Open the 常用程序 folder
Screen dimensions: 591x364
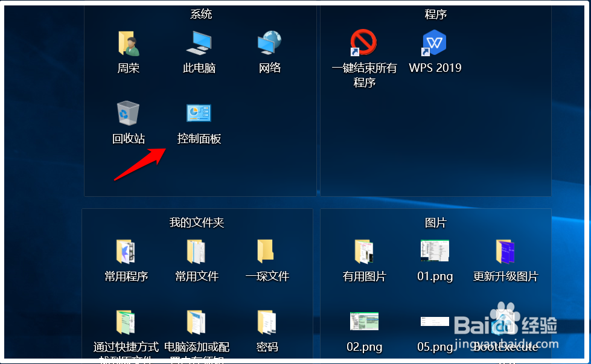point(126,252)
